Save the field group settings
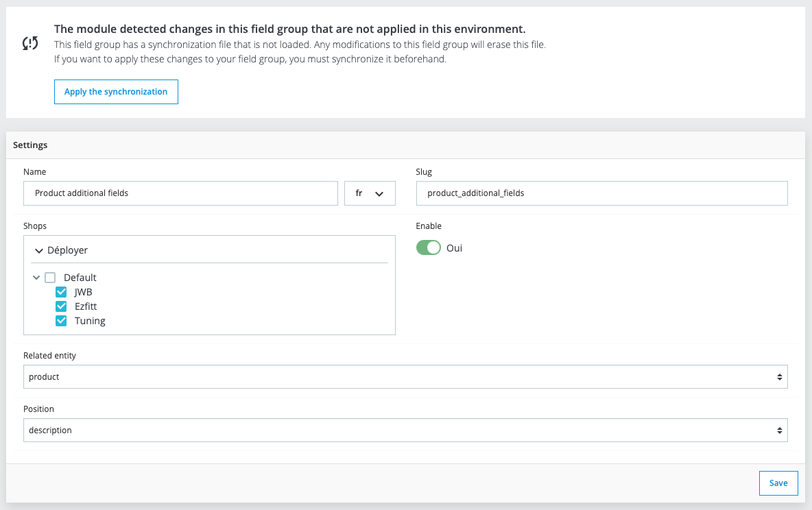The image size is (812, 510). point(778,483)
